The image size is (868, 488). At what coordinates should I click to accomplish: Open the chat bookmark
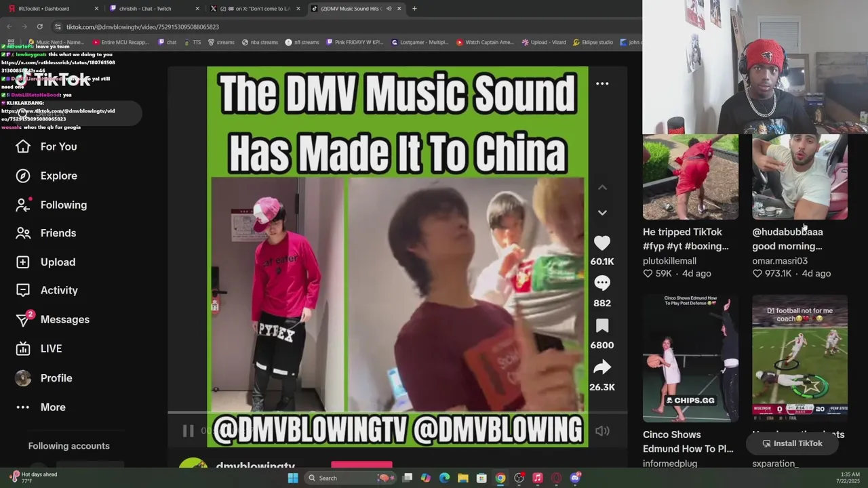(x=167, y=42)
